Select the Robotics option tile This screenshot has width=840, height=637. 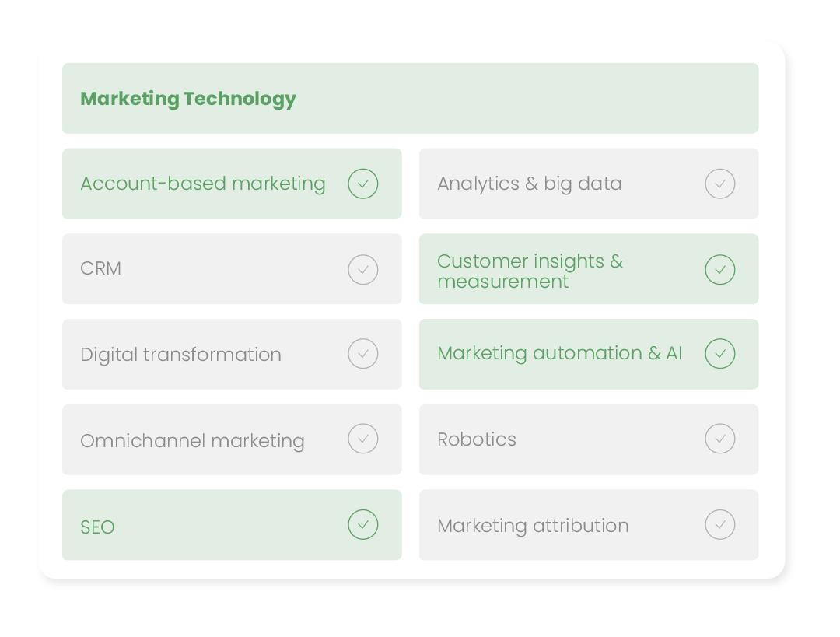589,439
